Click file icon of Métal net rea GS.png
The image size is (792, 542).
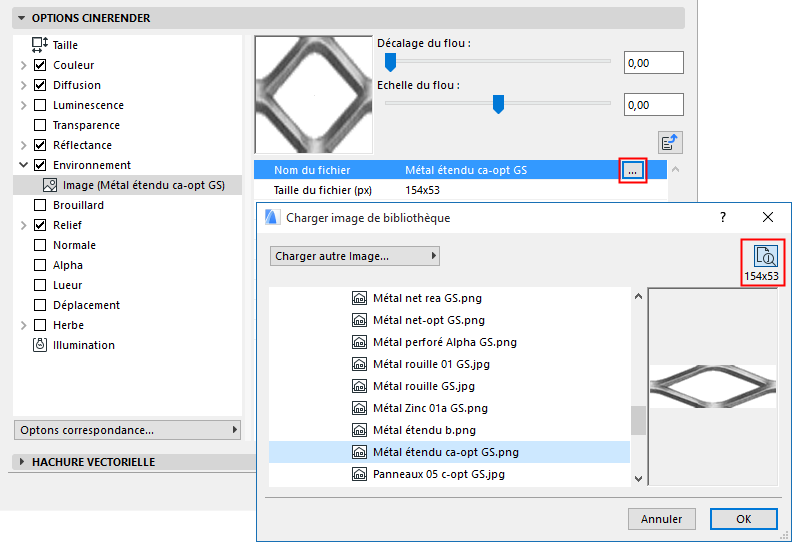pos(359,298)
